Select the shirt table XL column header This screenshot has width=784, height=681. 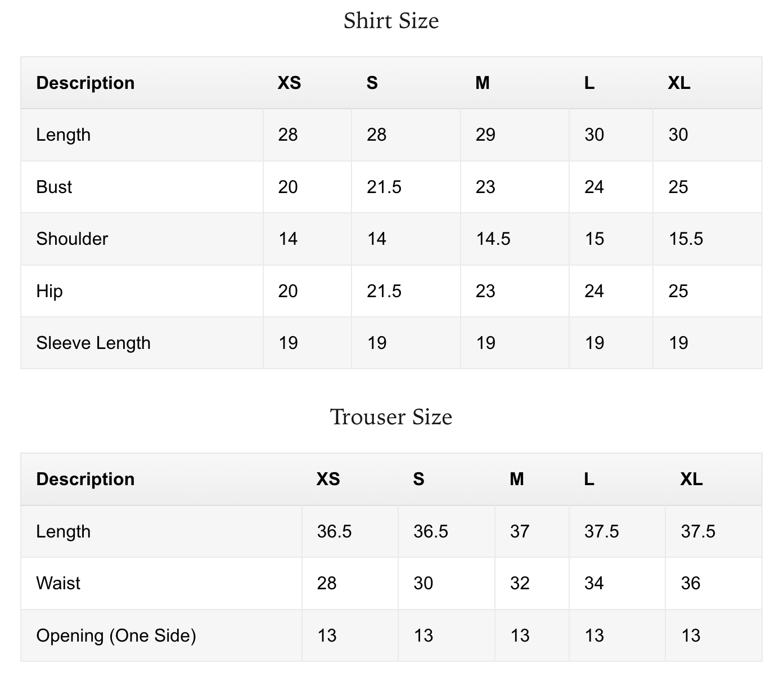coord(679,83)
